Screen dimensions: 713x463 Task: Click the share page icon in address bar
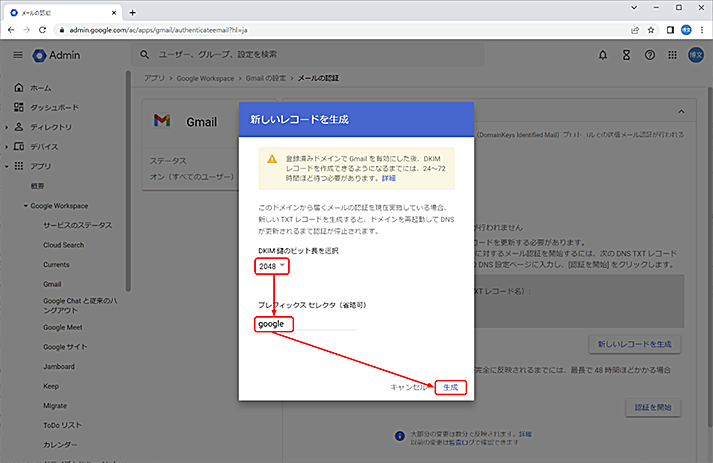click(635, 30)
